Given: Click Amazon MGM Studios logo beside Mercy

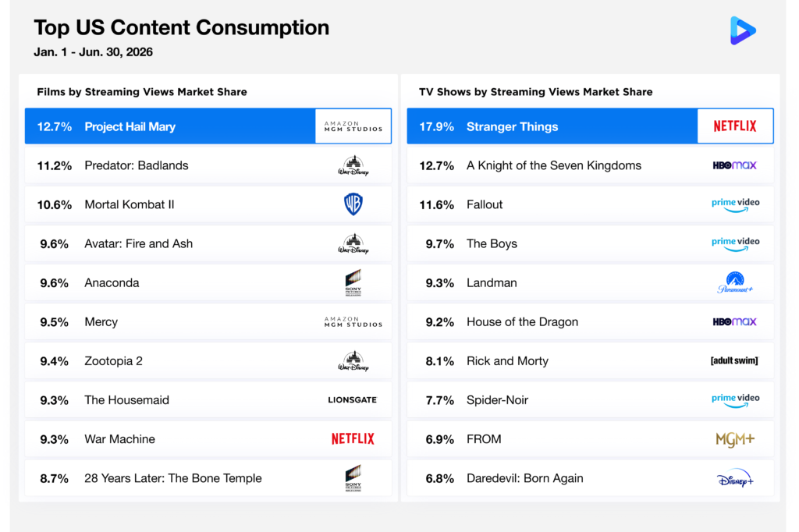Looking at the screenshot, I should (353, 321).
